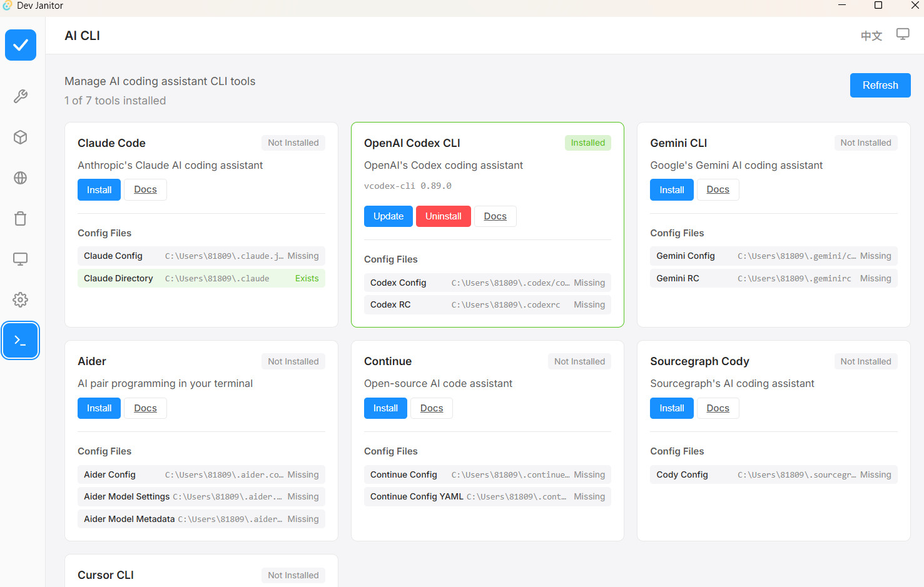Click the Not Installed badge on Sourcegraph Cody
The width and height of the screenshot is (924, 587).
[x=866, y=361]
